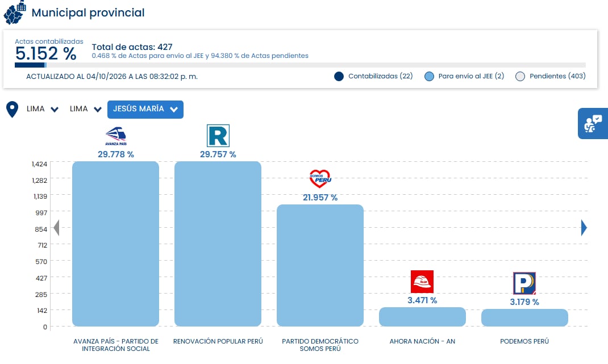Click the 29.757 % value label

(x=218, y=154)
